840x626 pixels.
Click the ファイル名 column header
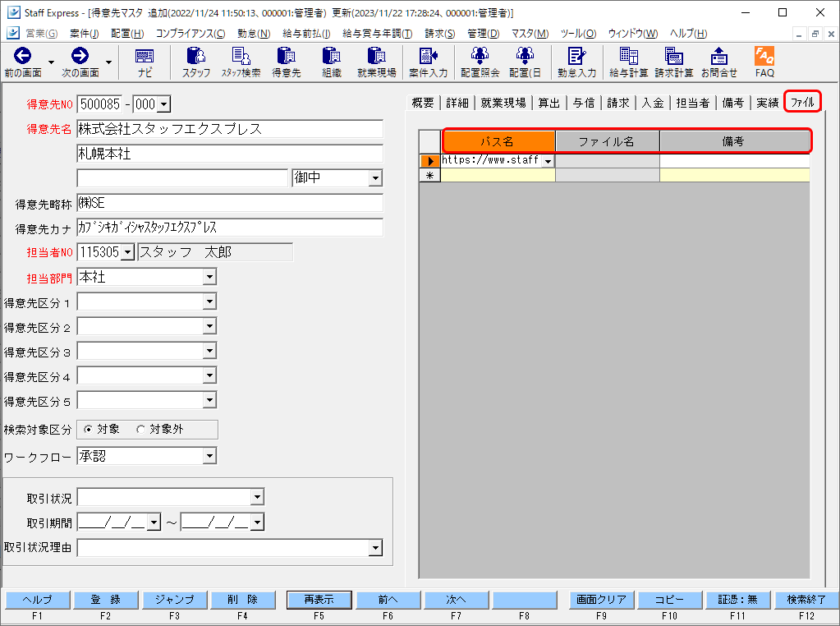coord(607,141)
